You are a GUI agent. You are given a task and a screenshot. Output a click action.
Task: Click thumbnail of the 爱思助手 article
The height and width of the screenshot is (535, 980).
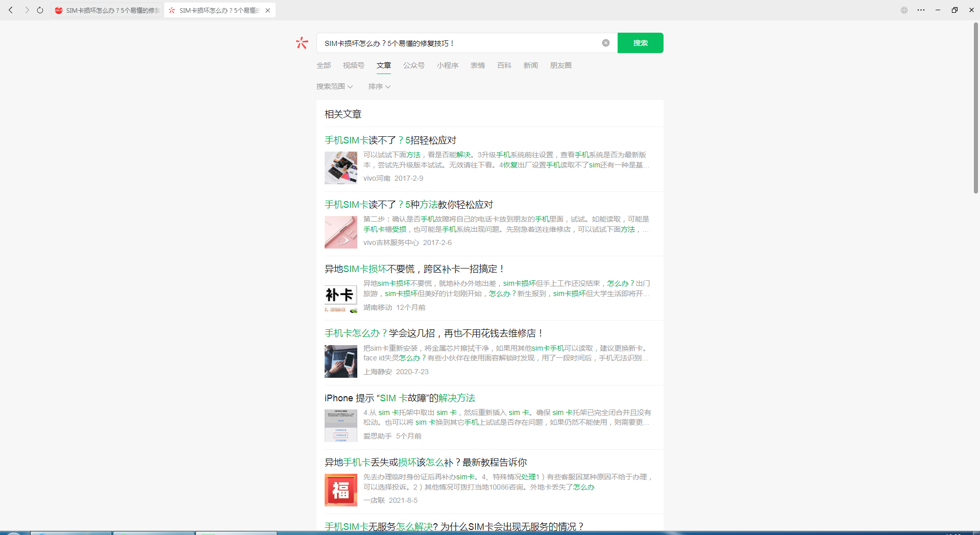pos(341,426)
